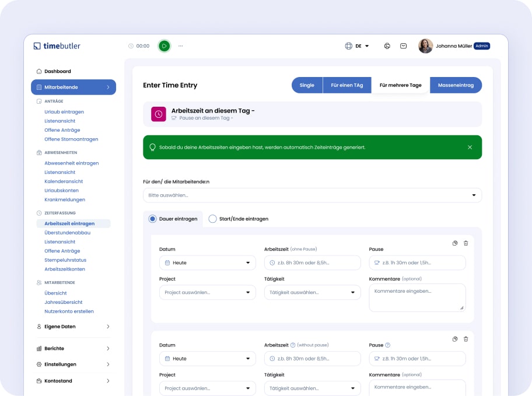
Task: Select the Dauer eintragen radio option
Action: (x=153, y=219)
